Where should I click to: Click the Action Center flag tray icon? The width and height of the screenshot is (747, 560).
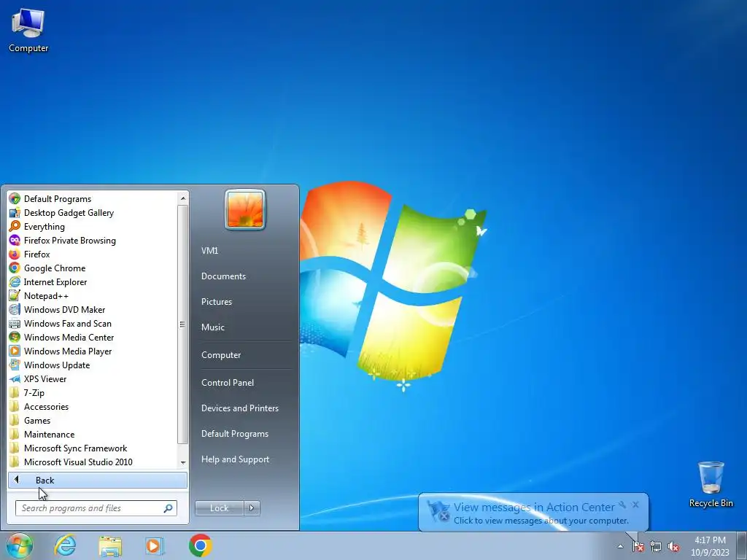[x=638, y=546]
